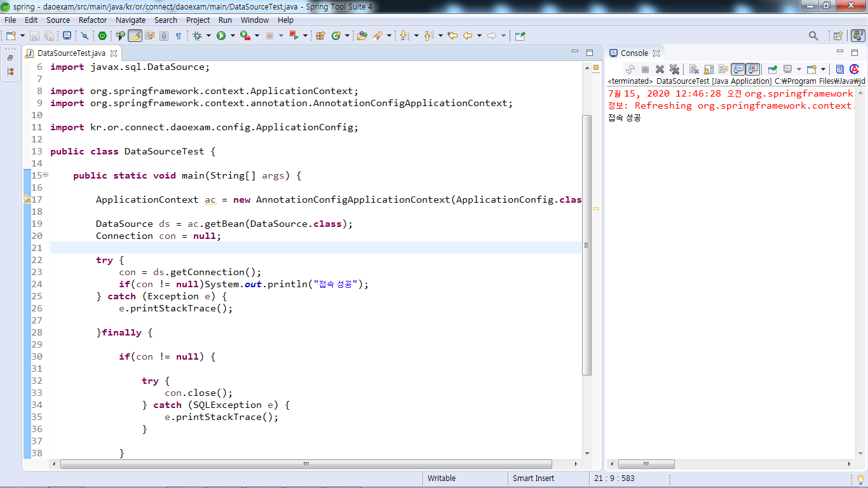
Task: Expand the Back history dropdown
Action: pos(479,36)
